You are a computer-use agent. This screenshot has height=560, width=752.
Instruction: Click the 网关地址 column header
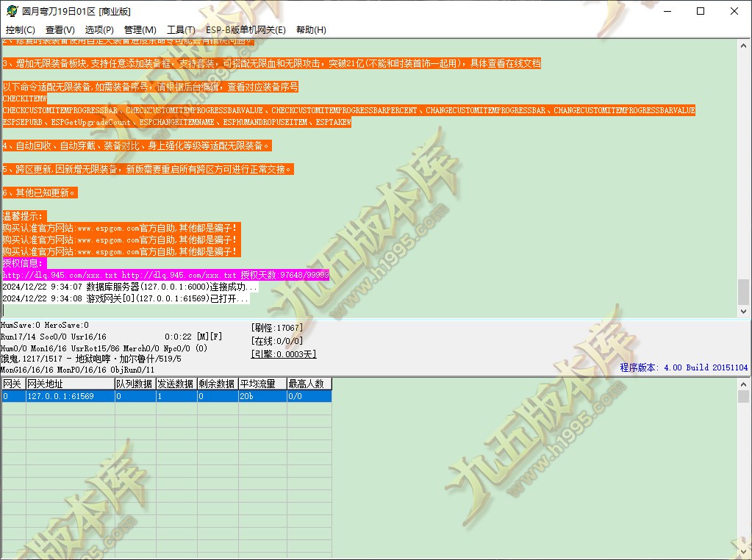(70, 384)
